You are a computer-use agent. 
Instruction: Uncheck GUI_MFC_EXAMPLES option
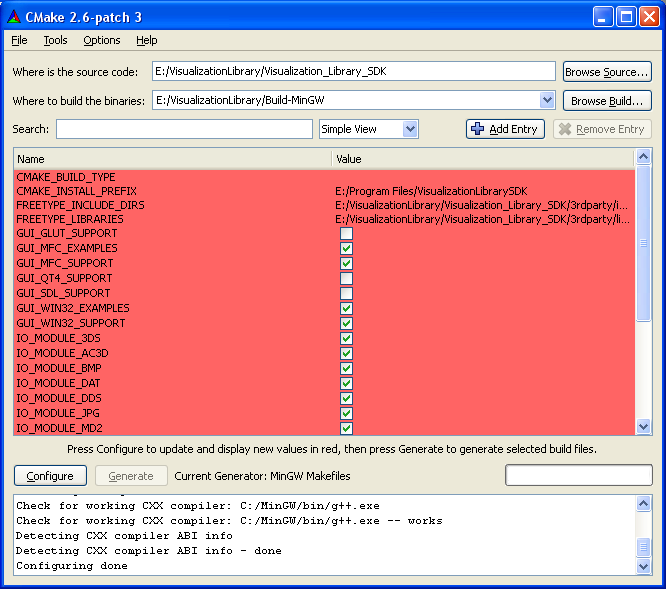click(346, 248)
